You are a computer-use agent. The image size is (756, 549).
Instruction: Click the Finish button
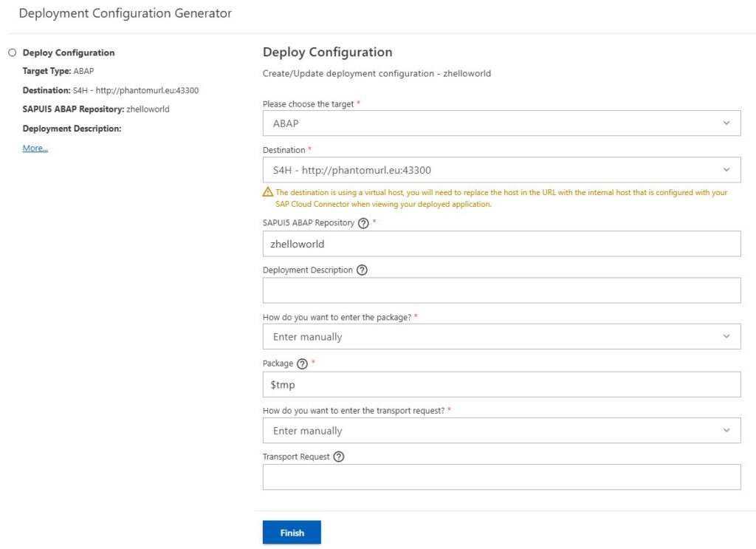(x=292, y=533)
